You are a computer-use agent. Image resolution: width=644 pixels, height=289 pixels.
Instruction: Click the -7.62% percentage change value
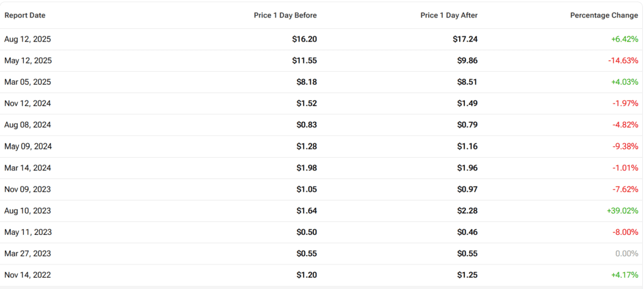625,189
